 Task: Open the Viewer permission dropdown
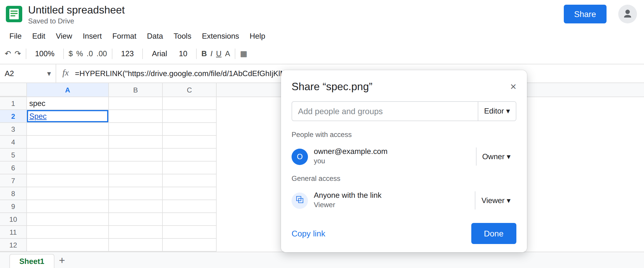tap(496, 201)
